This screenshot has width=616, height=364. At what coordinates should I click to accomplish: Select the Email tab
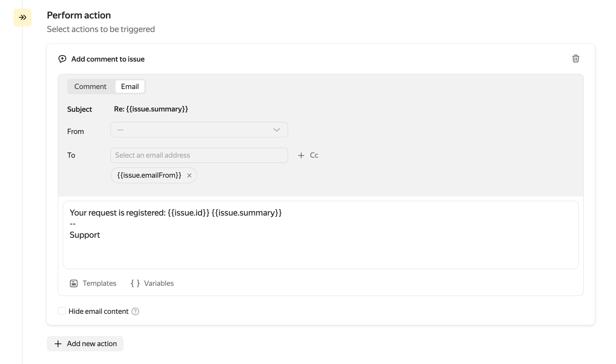pos(130,87)
